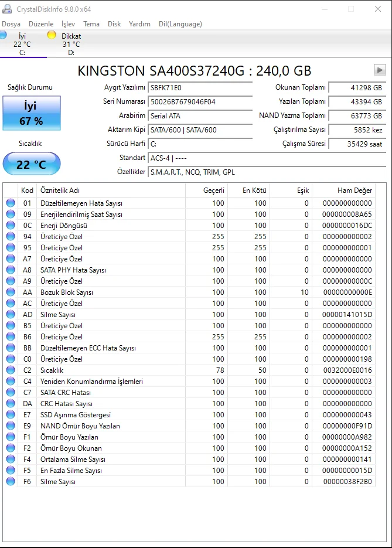The width and height of the screenshot is (392, 548).
Task: Switch to the D: disk tab marked Dikkat
Action: (x=71, y=44)
